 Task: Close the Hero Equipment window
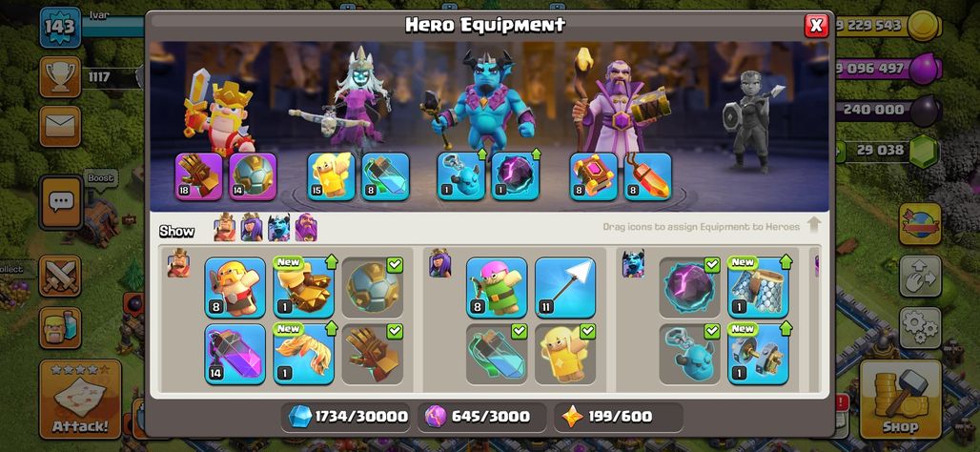816,26
